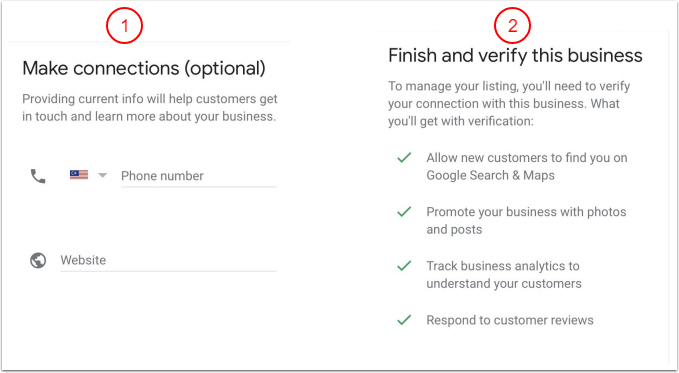Click the Finish and verify this business heading
The width and height of the screenshot is (679, 373).
(515, 55)
